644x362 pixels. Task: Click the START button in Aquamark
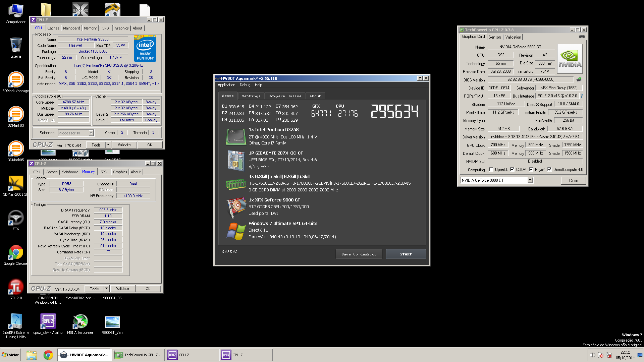coord(406,254)
